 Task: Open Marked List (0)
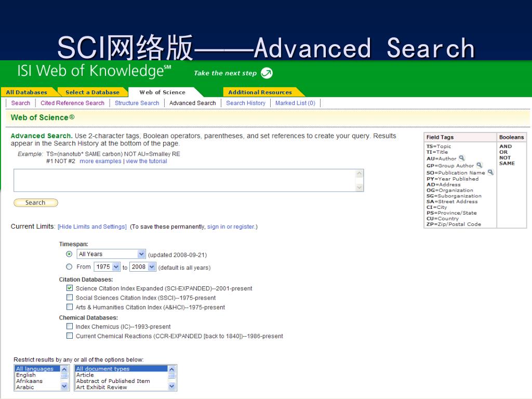tap(296, 103)
